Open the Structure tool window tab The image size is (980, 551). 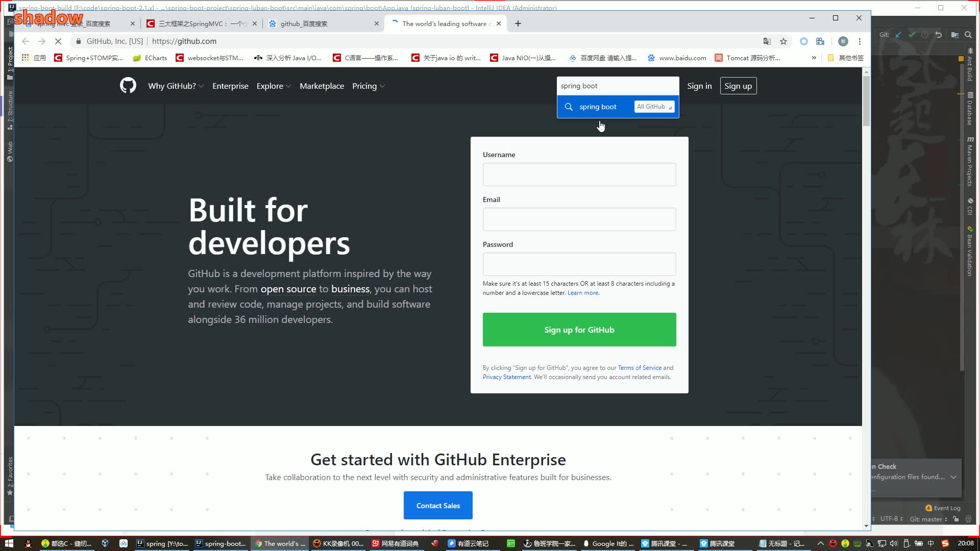click(x=10, y=110)
